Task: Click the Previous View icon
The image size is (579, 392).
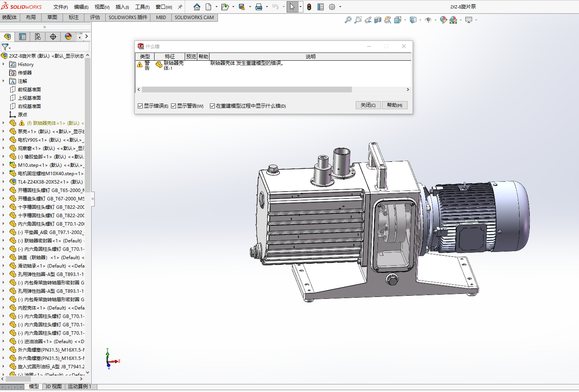Action: coord(368,20)
